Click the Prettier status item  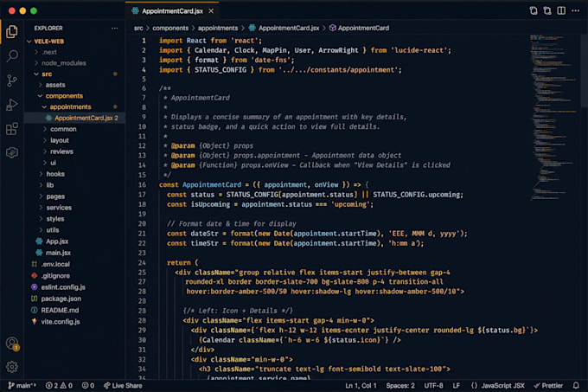(548, 386)
